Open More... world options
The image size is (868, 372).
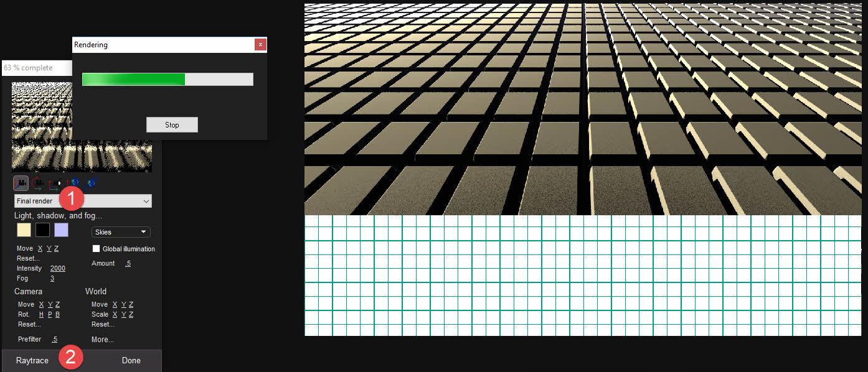(x=102, y=340)
